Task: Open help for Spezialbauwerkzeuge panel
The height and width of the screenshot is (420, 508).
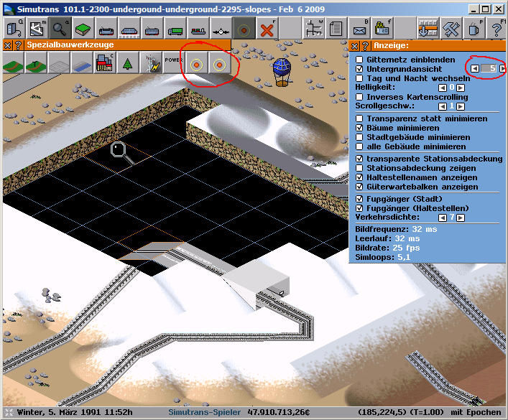Action: coord(17,45)
